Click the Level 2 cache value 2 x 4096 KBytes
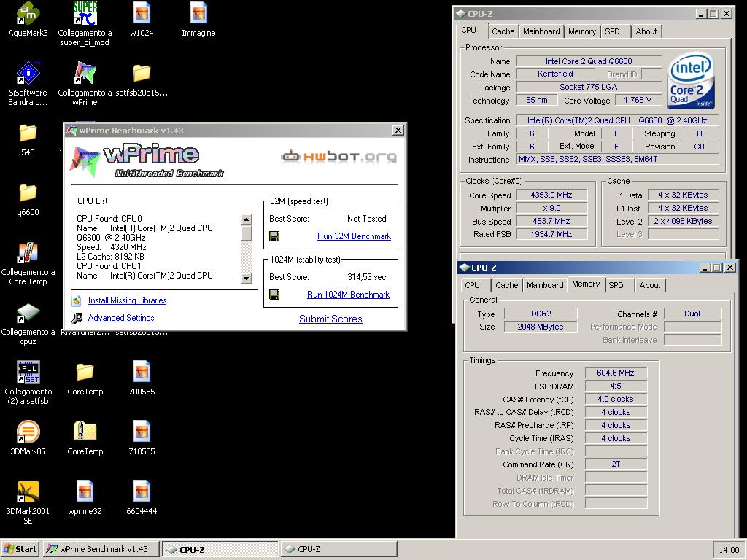Viewport: 747px width, 560px height. point(683,221)
